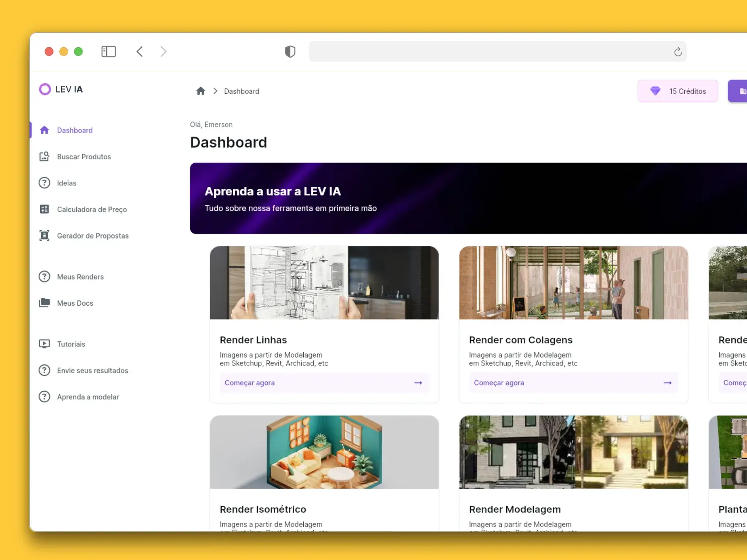Click the Render Isométrico card title

(x=263, y=509)
